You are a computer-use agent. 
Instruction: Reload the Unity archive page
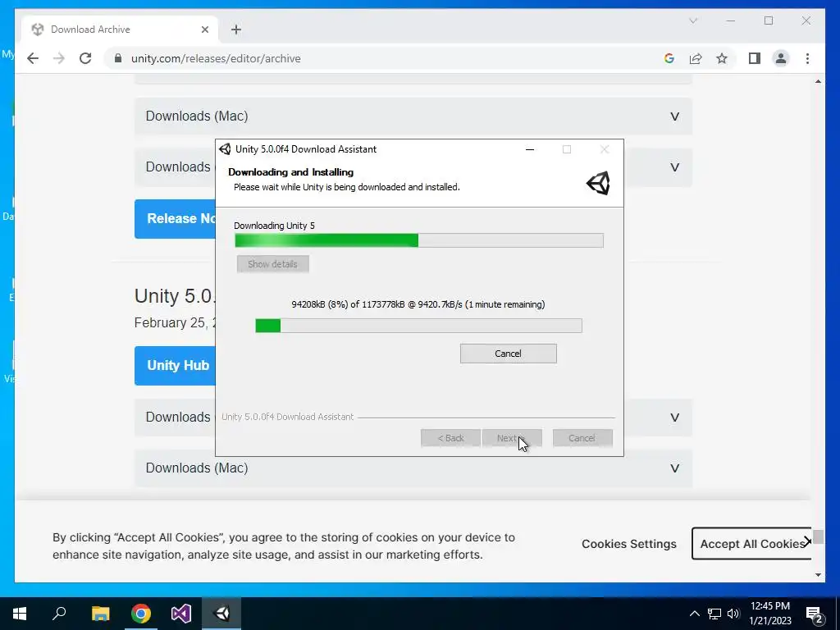click(x=85, y=58)
